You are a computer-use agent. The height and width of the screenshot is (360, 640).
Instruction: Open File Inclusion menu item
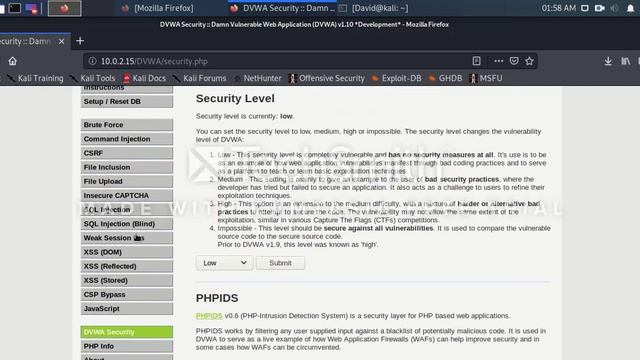[x=127, y=167]
